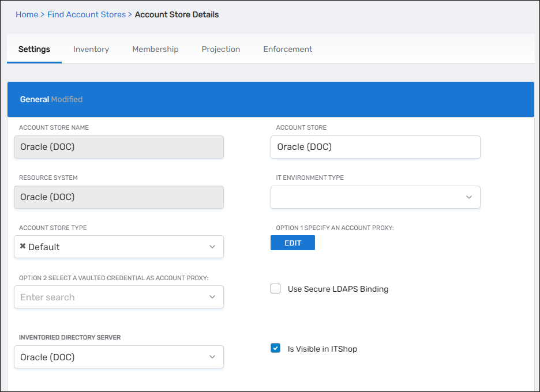Click the Resource System field

[118, 197]
